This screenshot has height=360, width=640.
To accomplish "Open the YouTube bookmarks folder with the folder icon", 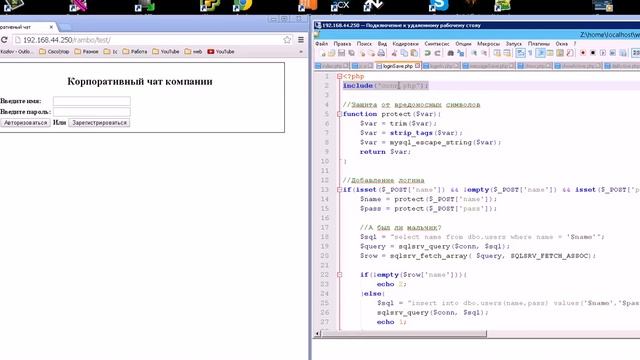I will click(x=166, y=52).
